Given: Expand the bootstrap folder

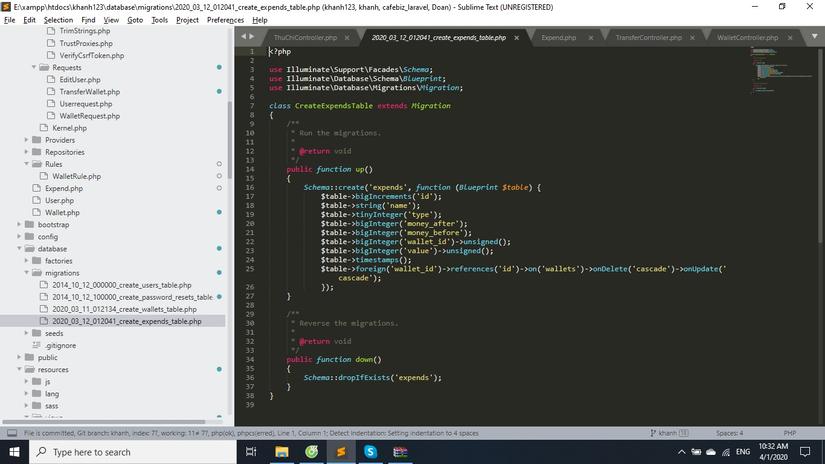Looking at the screenshot, I should point(19,225).
